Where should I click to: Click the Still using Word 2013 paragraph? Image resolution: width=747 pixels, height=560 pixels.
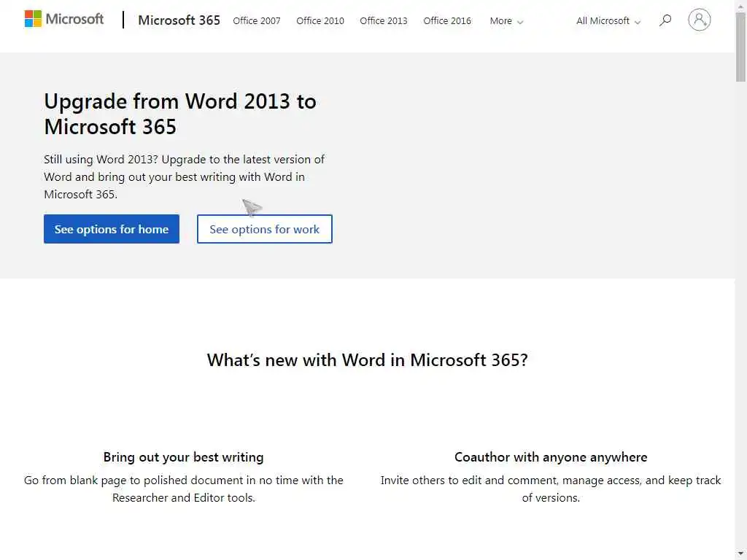[x=184, y=176]
